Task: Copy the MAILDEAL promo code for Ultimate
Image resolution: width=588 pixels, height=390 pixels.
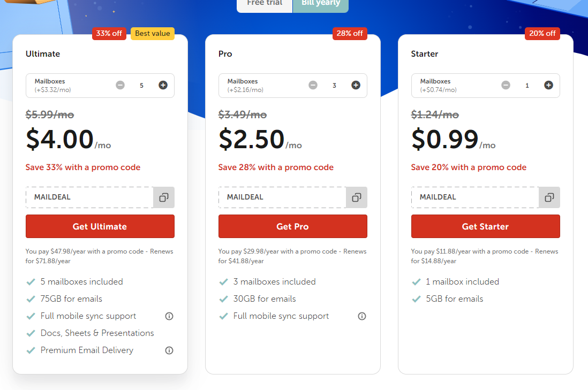Action: (x=163, y=197)
